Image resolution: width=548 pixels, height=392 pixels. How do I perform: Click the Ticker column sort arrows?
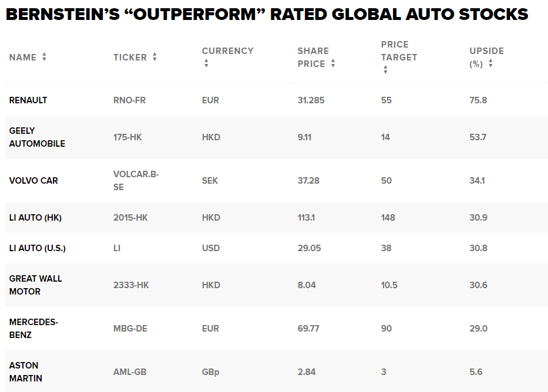[155, 57]
